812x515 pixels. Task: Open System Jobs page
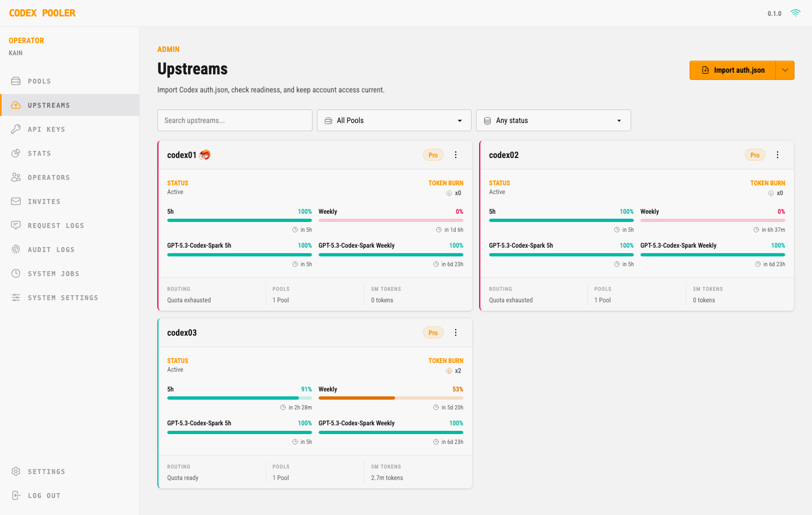[x=70, y=273]
